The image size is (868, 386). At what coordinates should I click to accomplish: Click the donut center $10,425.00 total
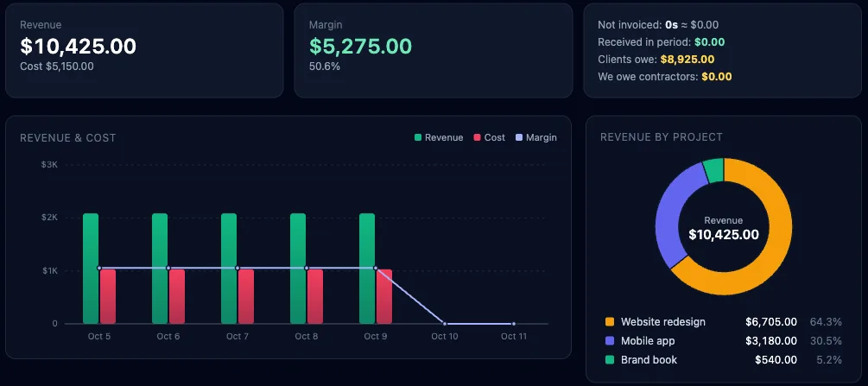pos(724,235)
